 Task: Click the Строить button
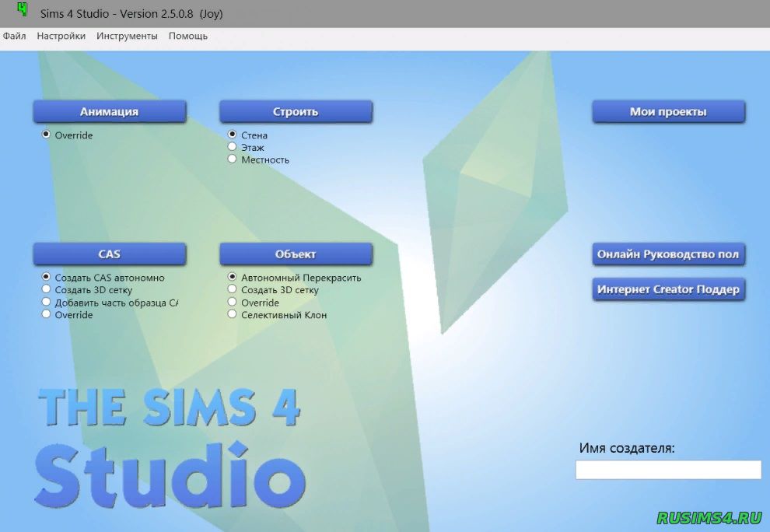pos(296,110)
